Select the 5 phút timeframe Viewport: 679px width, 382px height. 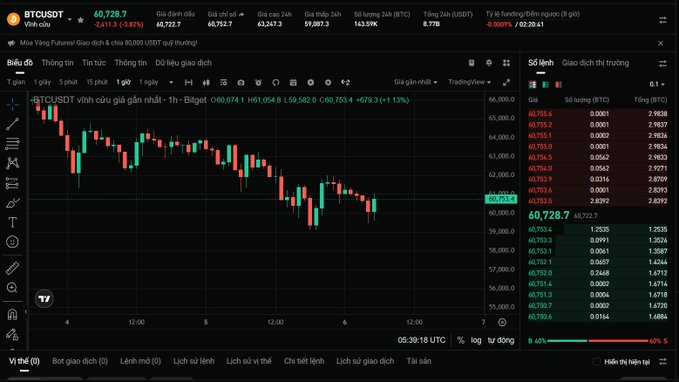[x=68, y=82]
